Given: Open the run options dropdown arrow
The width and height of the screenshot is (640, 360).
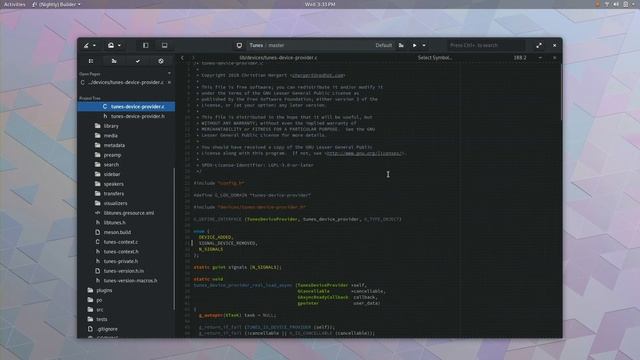Looking at the screenshot, I should pyautogui.click(x=424, y=45).
